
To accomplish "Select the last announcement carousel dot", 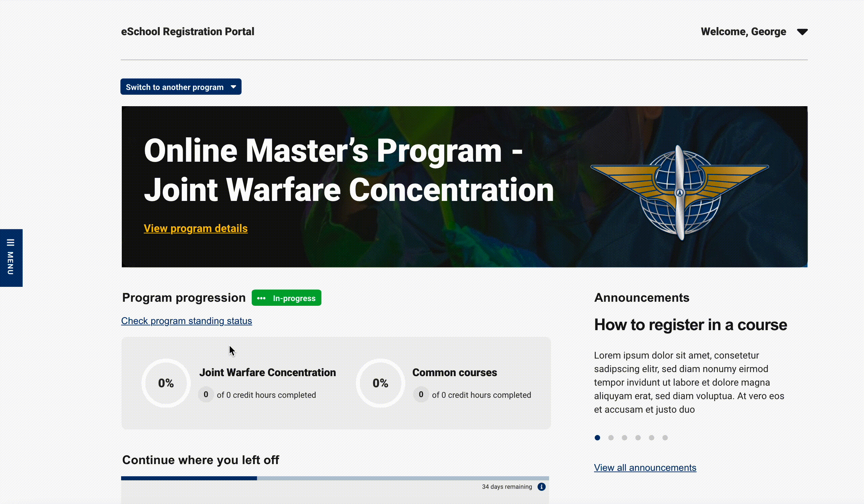I will (x=665, y=437).
